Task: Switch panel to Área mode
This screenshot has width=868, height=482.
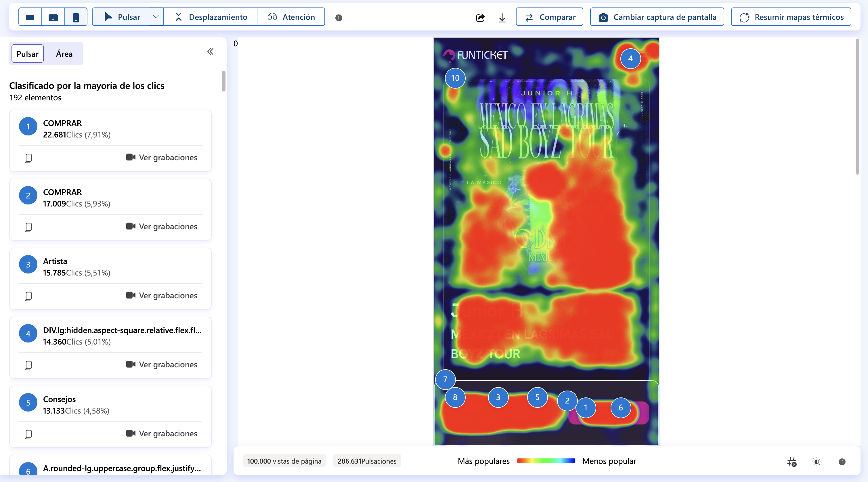Action: coord(64,53)
